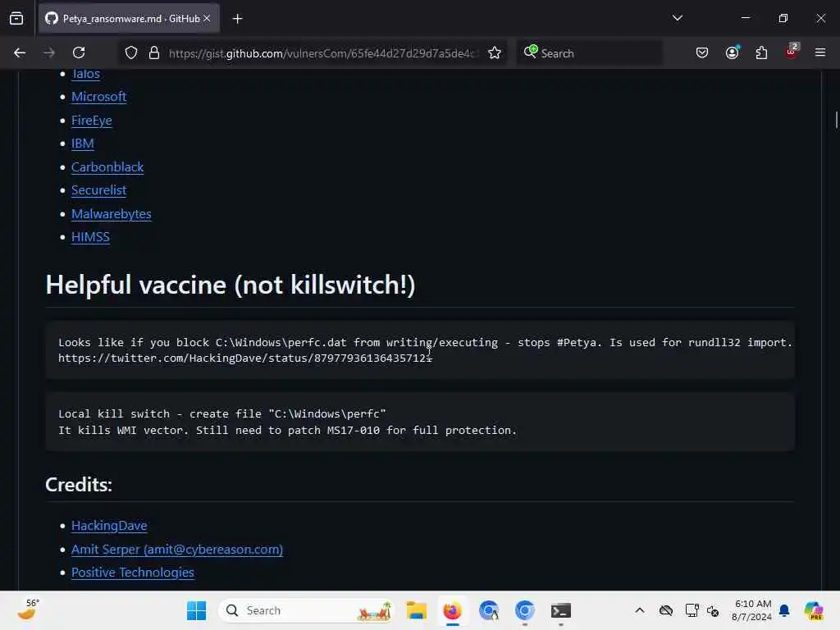This screenshot has width=840, height=630.
Task: Open a new browser tab
Action: tap(237, 19)
